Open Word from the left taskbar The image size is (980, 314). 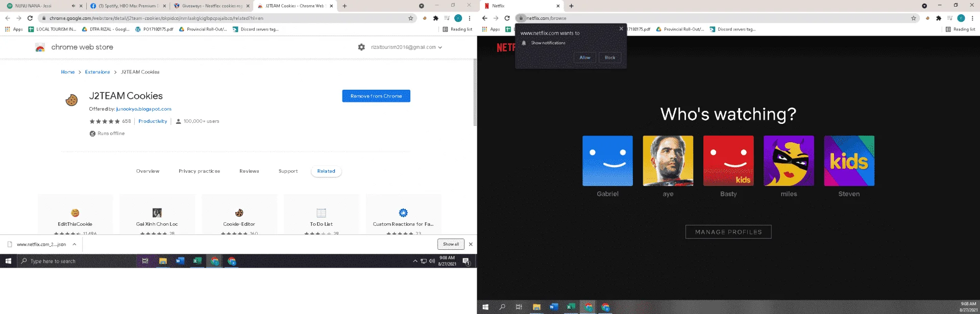180,261
